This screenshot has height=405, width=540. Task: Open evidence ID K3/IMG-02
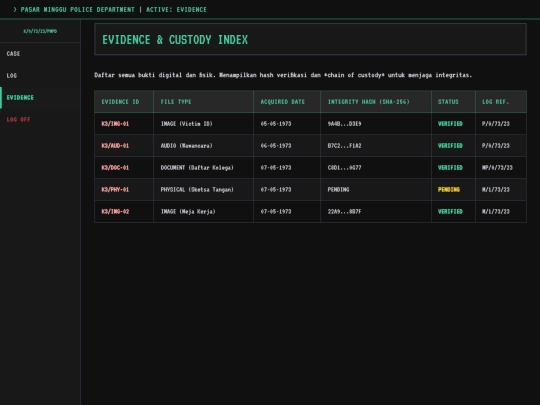[115, 212]
